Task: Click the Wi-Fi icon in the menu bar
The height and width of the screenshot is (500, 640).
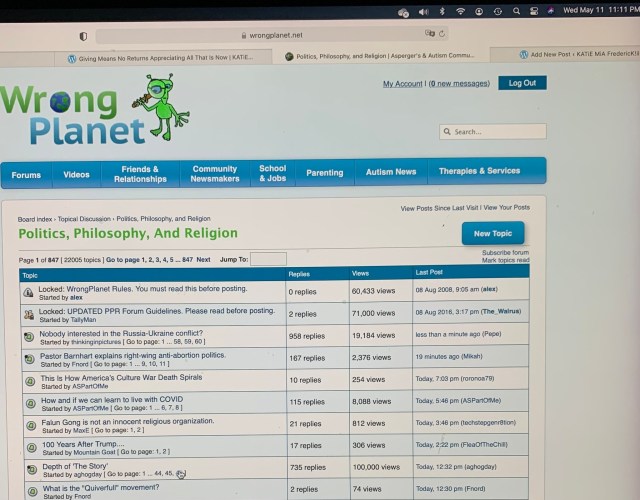Action: coord(460,11)
